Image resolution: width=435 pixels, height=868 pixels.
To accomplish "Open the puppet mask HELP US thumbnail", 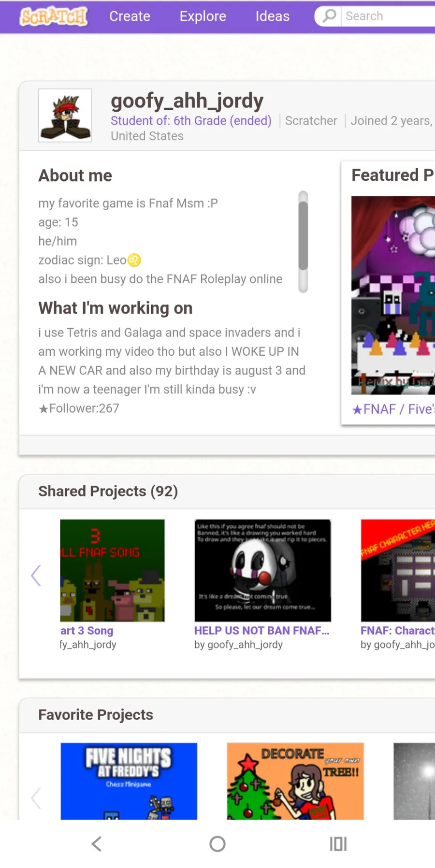I will (262, 570).
